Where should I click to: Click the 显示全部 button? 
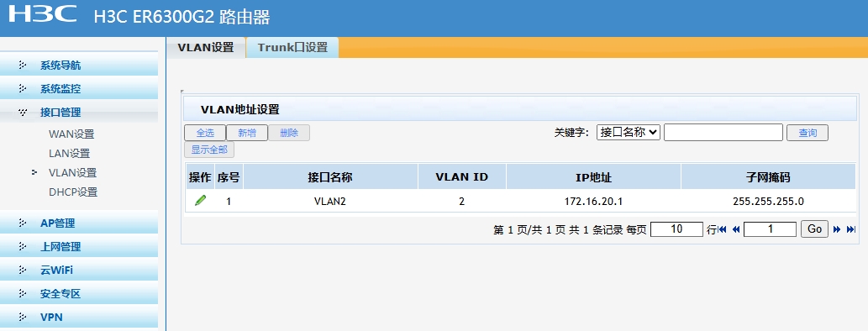[x=209, y=150]
